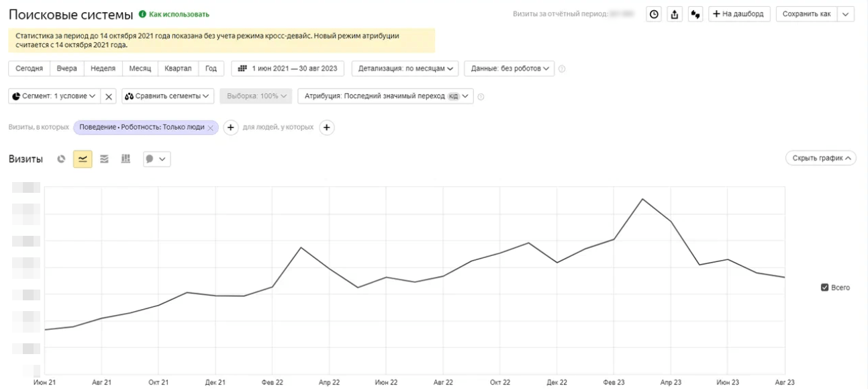The height and width of the screenshot is (389, 868).
Task: Open the 'Детализация: по месяцам' dropdown
Action: [x=405, y=69]
